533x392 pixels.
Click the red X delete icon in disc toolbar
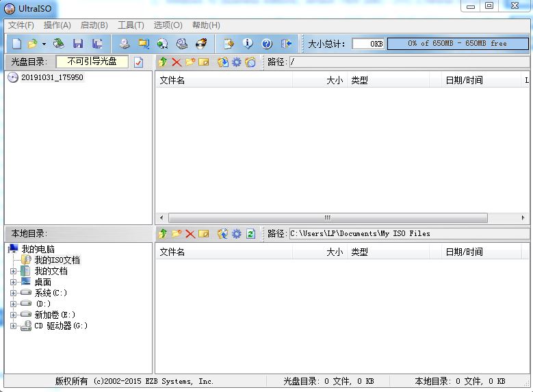[x=177, y=62]
